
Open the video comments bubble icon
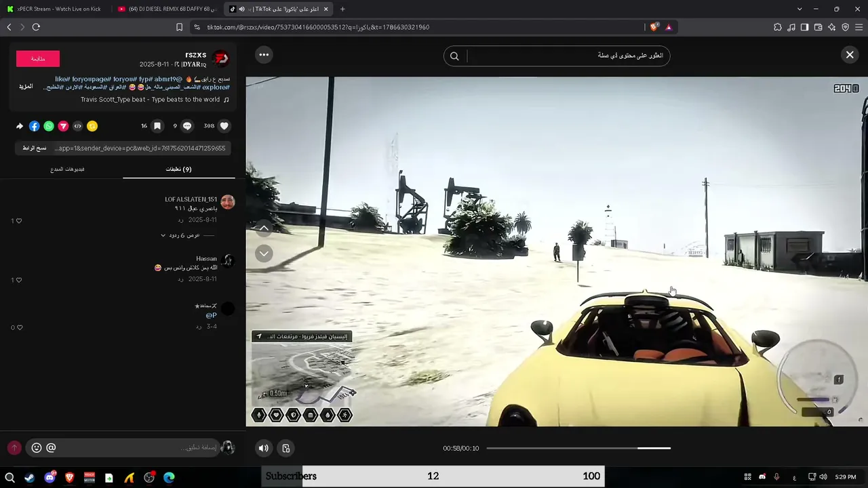(x=187, y=125)
